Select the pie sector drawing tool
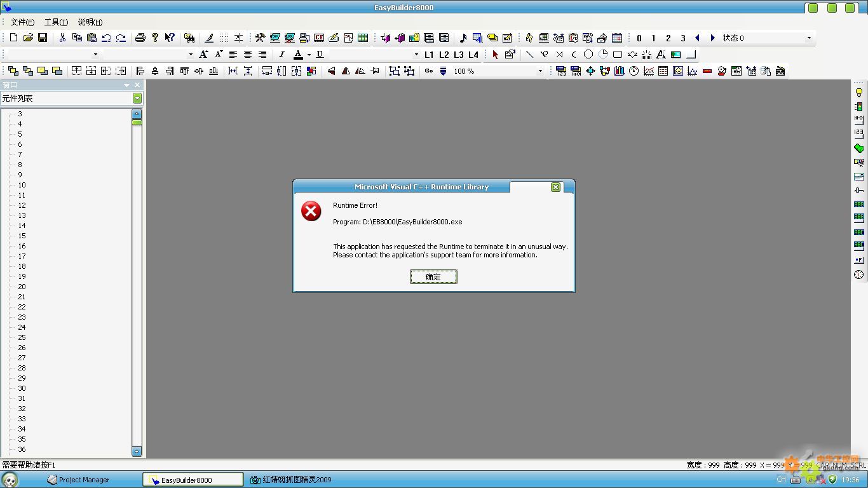 click(603, 55)
